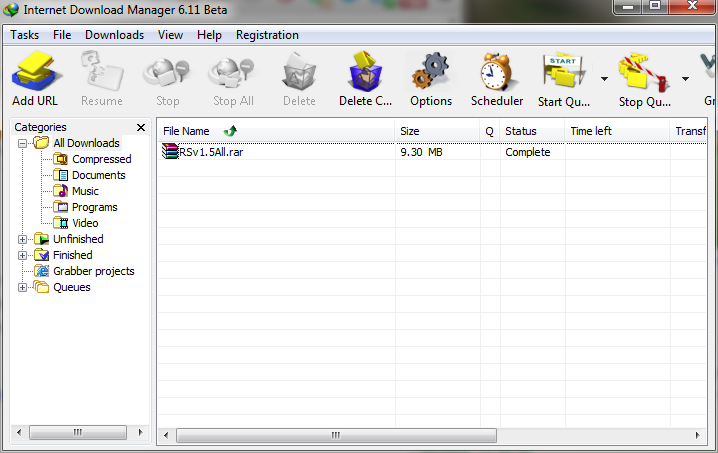Screen dimensions: 718x453
Task: Sort by the Size column header
Action: click(437, 131)
